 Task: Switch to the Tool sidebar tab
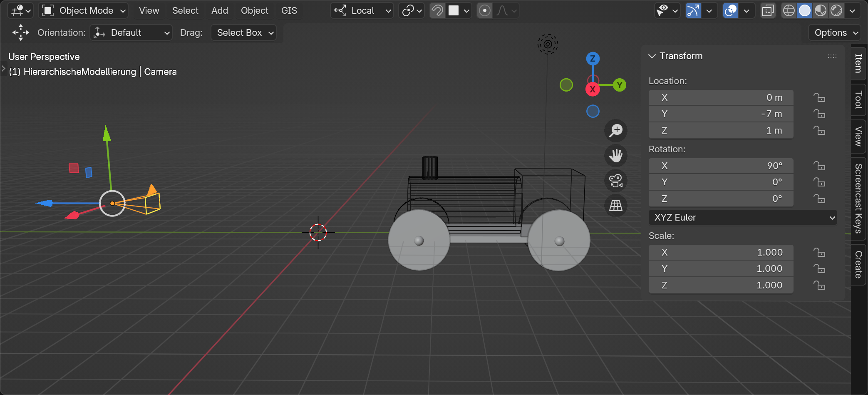pyautogui.click(x=858, y=100)
